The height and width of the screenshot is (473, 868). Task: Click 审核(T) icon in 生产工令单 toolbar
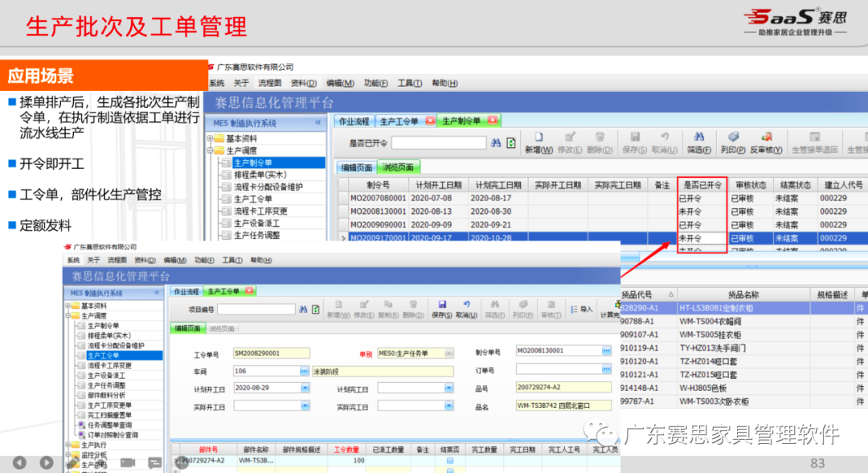[551, 305]
